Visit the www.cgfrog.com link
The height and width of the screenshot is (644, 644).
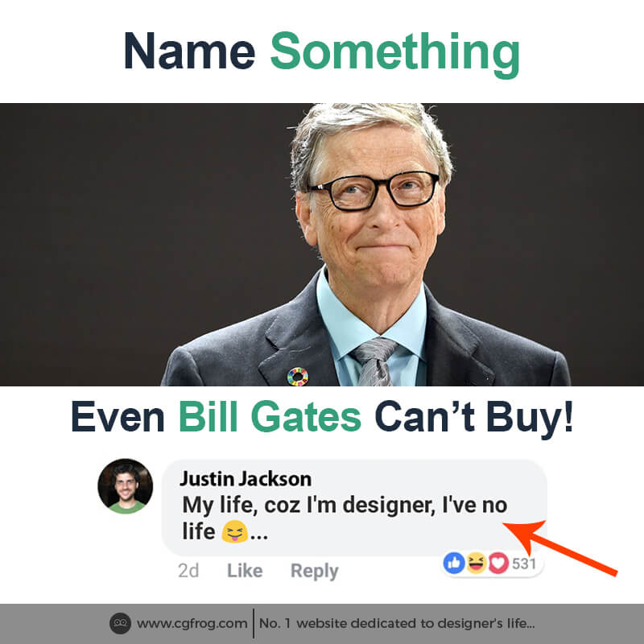(192, 624)
